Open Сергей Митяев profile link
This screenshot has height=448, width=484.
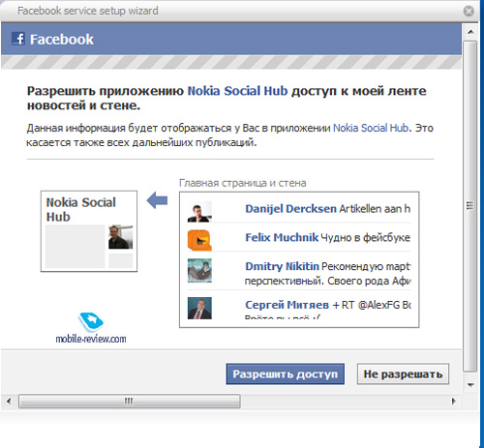(x=287, y=305)
